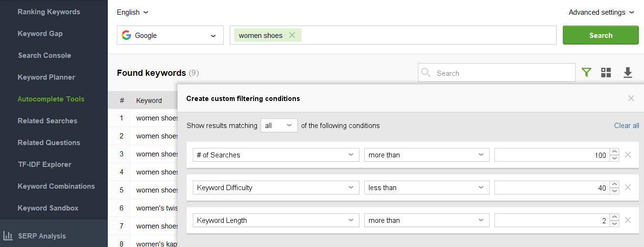
Task: Click the download export icon
Action: tap(628, 73)
